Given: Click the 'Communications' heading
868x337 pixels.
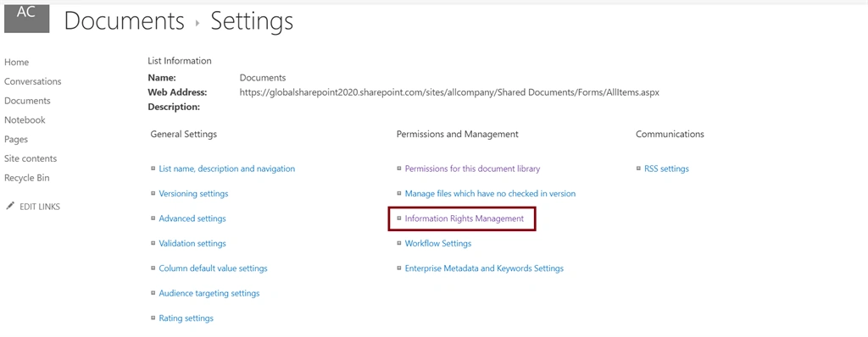Looking at the screenshot, I should coord(670,134).
